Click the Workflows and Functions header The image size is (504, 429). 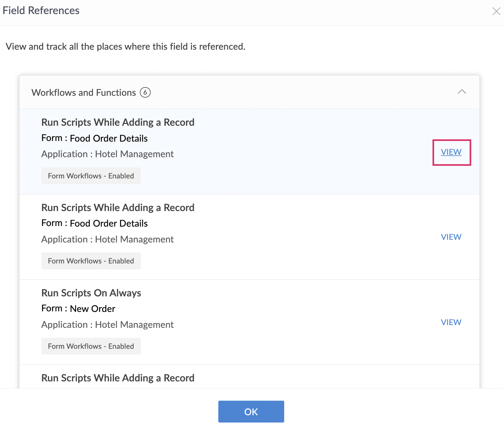84,93
